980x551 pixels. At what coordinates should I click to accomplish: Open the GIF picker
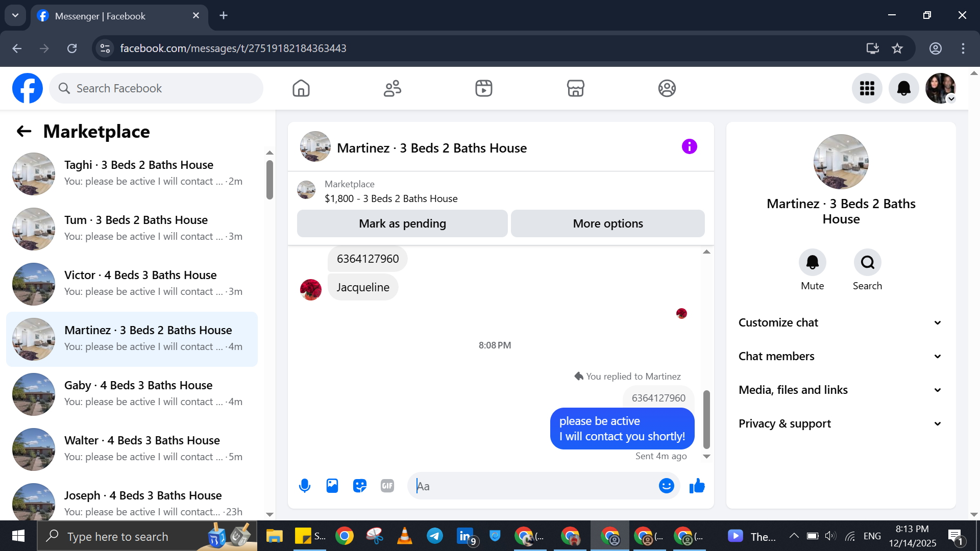pos(387,486)
